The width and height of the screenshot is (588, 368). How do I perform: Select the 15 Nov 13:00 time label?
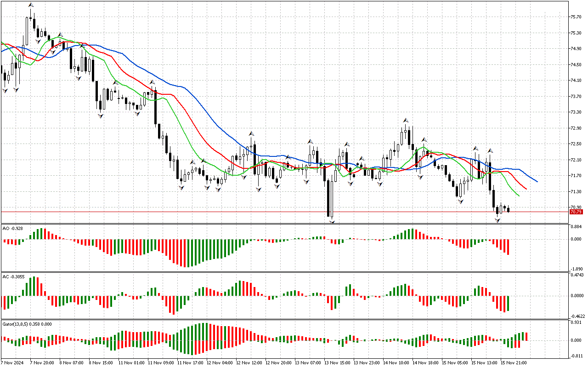485,362
